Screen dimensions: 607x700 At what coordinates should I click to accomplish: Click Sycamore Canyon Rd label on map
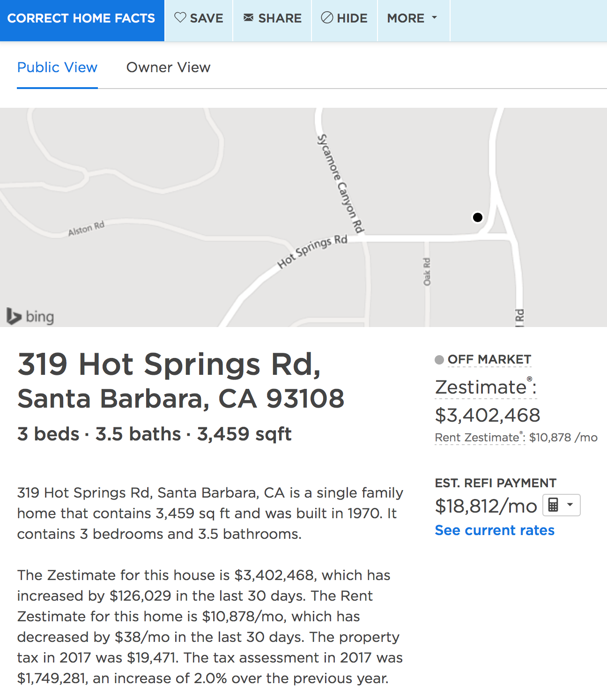(x=340, y=184)
